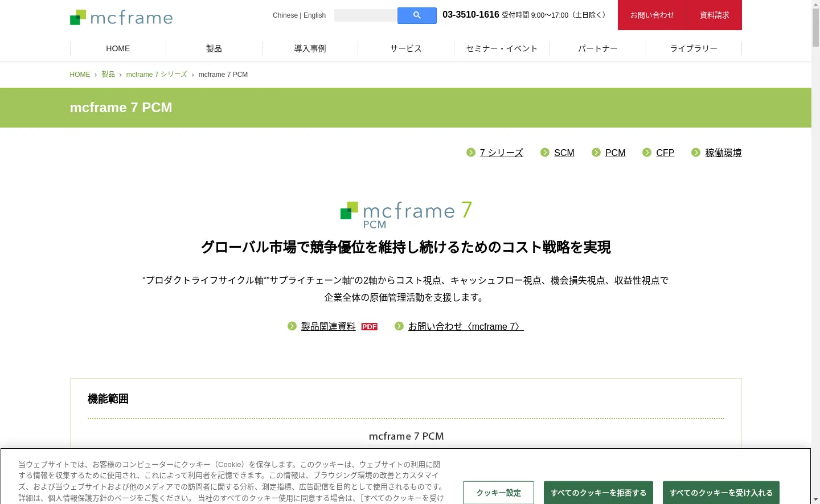Viewport: 820px width, 504px height.
Task: Open お問い合わせ〈mcframe 7〉 link
Action: [x=466, y=326]
